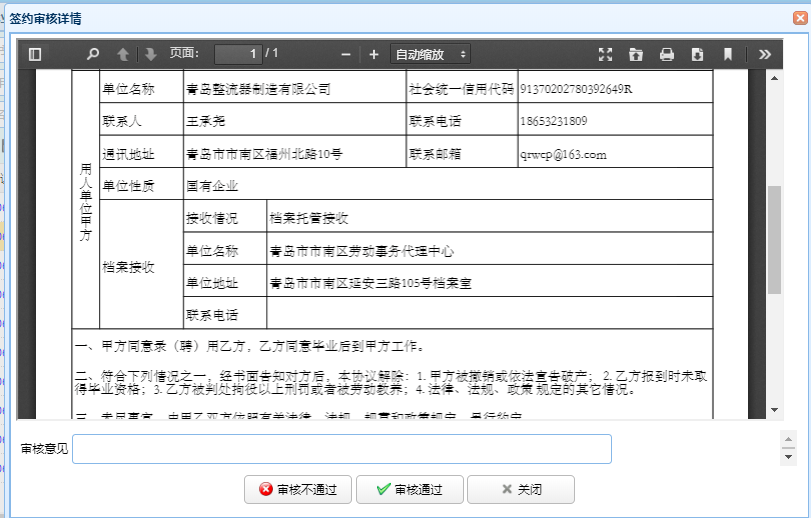
Task: Click the current view bookmark icon
Action: [x=728, y=54]
